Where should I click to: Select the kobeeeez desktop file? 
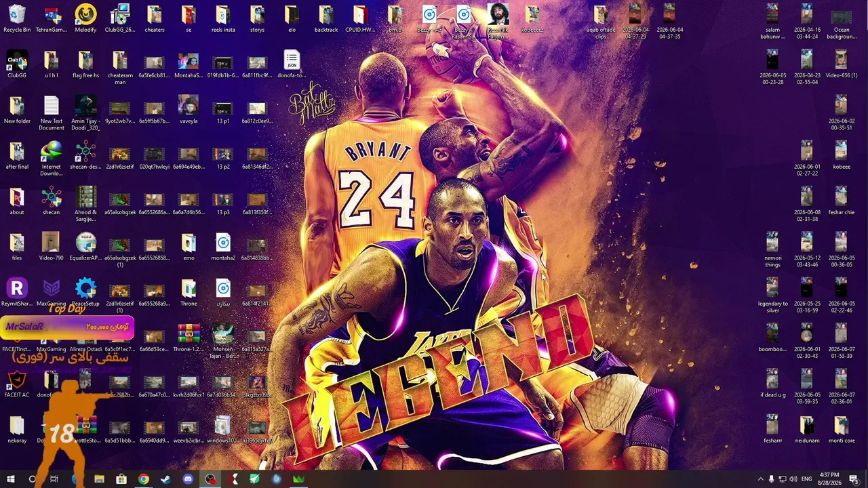[532, 18]
